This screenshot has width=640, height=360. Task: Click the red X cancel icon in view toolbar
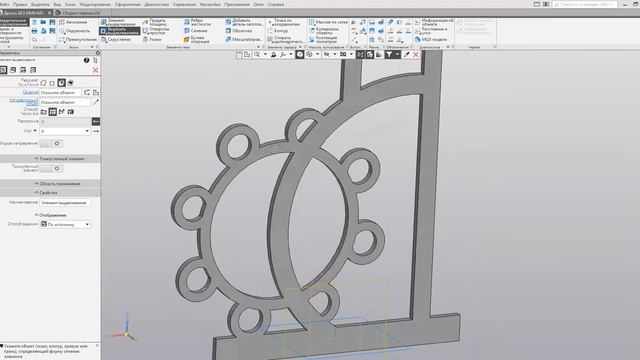tap(416, 54)
